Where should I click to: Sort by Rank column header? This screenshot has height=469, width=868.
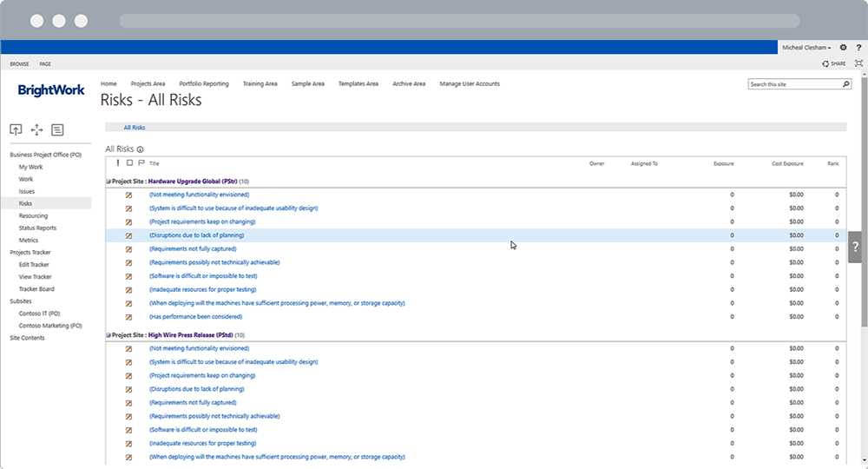point(833,164)
